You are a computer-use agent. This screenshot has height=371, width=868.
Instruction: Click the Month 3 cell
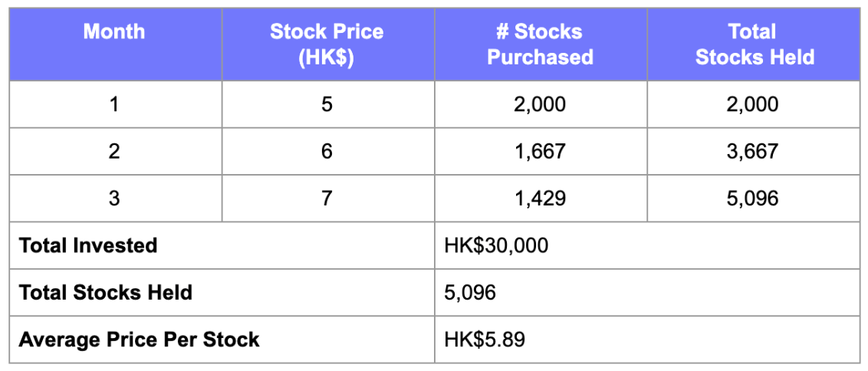point(115,199)
